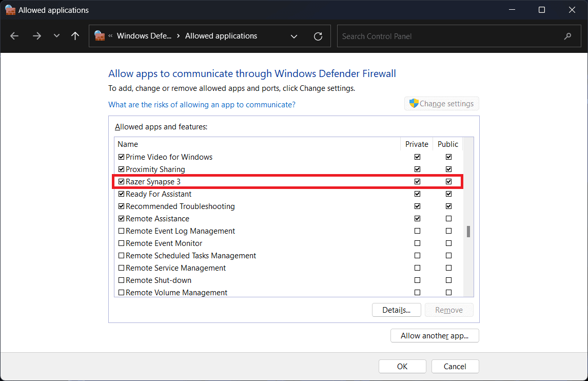Enable Private for Remote Shut-down
This screenshot has width=588, height=381.
tap(417, 280)
